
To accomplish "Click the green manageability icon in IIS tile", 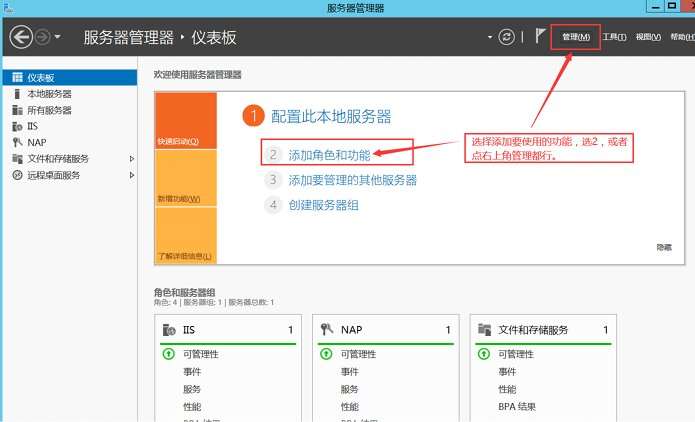I will pyautogui.click(x=168, y=354).
